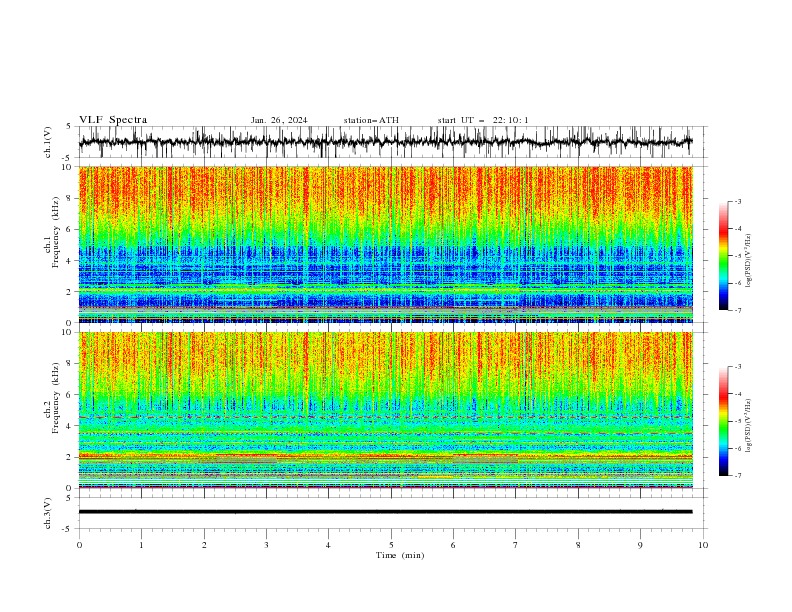The width and height of the screenshot is (792, 612).
Task: Click the ch.2 spectrogram plot
Action: click(385, 410)
